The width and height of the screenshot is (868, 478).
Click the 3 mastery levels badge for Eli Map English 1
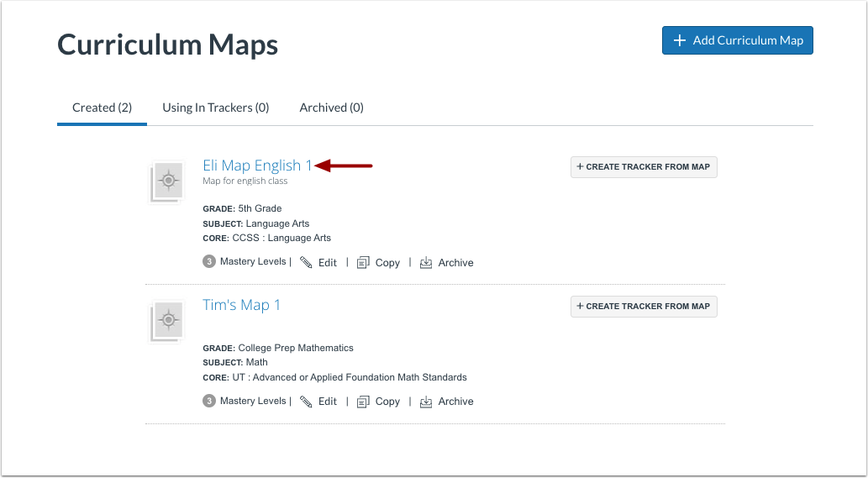click(x=208, y=261)
